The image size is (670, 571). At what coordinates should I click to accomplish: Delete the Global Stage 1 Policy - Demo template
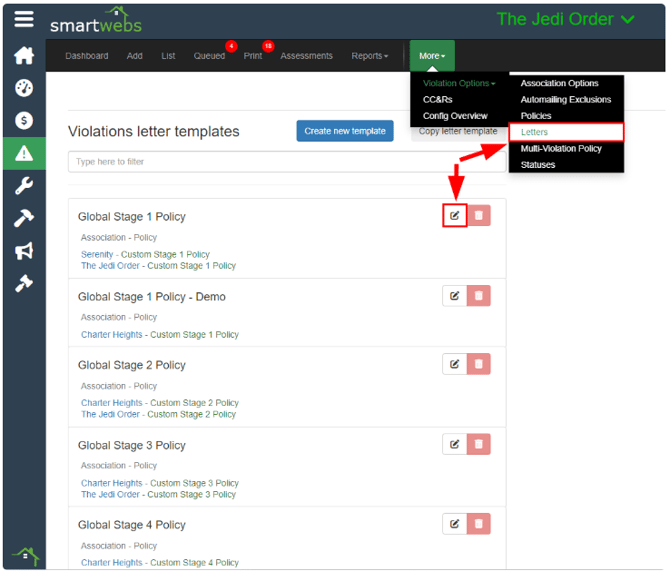pos(478,295)
